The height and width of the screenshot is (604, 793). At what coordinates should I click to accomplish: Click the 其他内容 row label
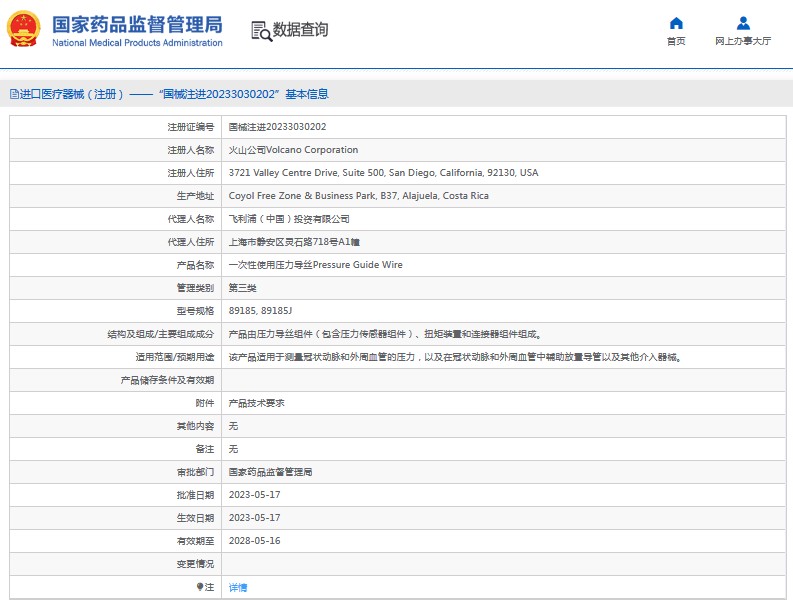click(195, 426)
